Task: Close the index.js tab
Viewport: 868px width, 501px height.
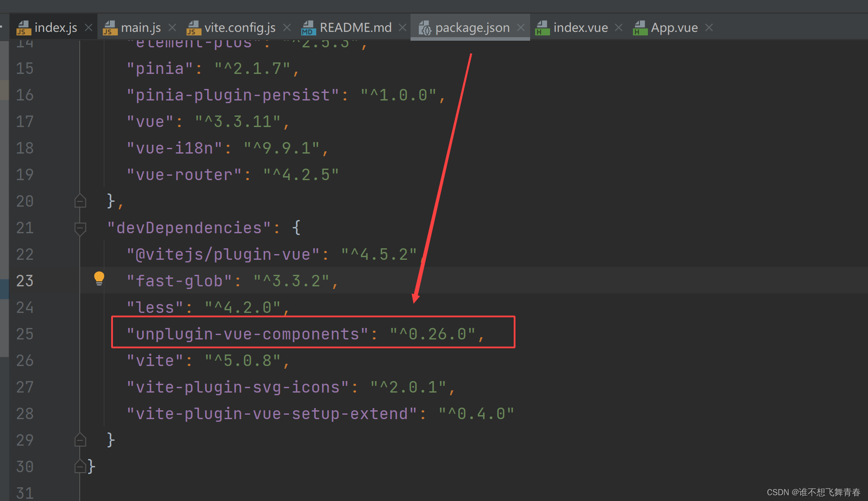Action: [89, 27]
